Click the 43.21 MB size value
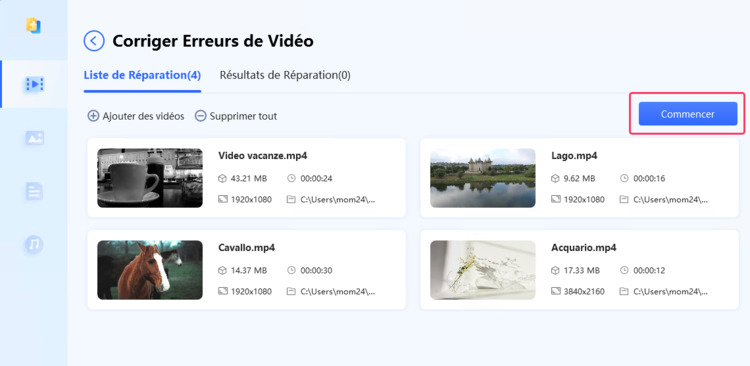750x366 pixels. tap(249, 178)
